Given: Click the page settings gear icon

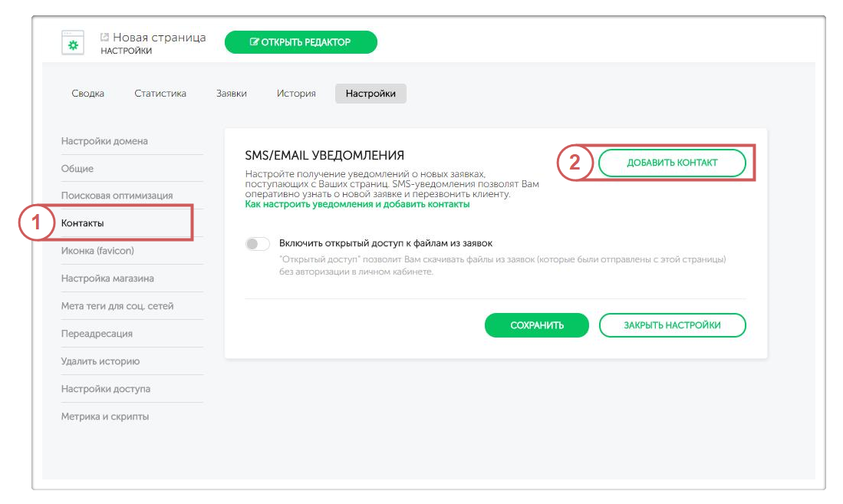Looking at the screenshot, I should pos(73,43).
